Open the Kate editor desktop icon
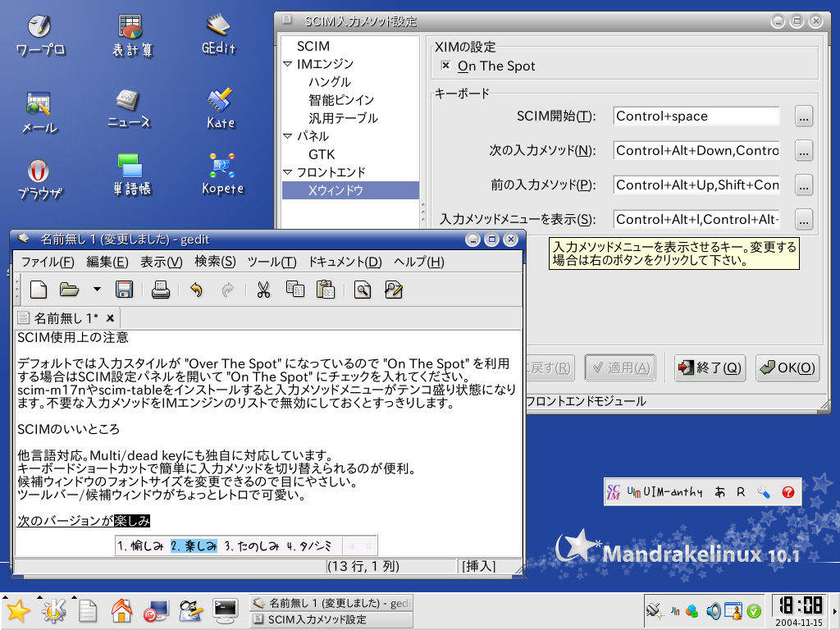 click(x=220, y=109)
